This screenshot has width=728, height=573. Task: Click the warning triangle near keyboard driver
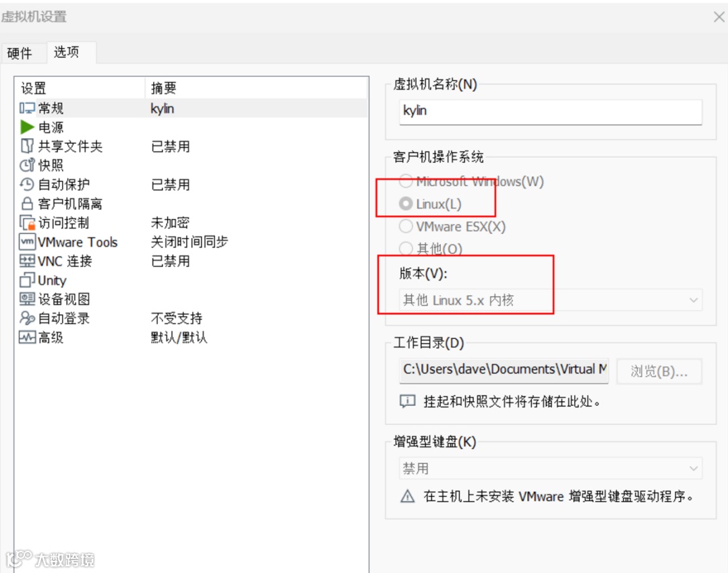407,496
